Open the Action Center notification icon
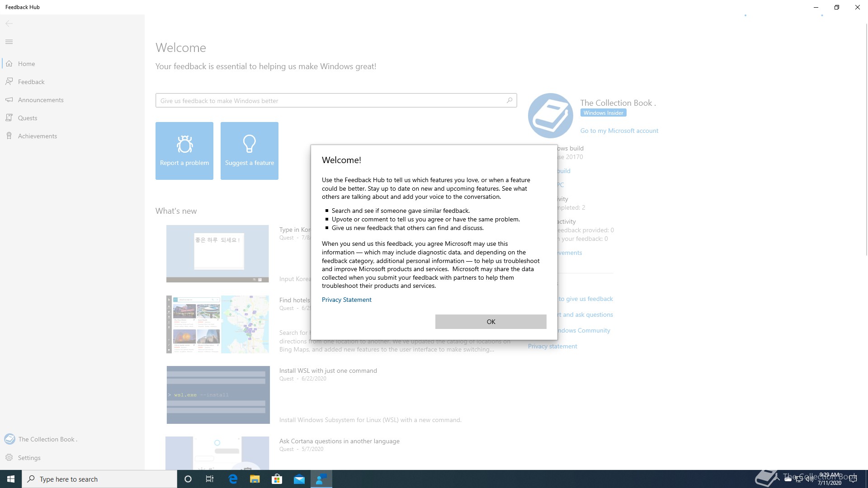The width and height of the screenshot is (868, 488). click(x=853, y=479)
